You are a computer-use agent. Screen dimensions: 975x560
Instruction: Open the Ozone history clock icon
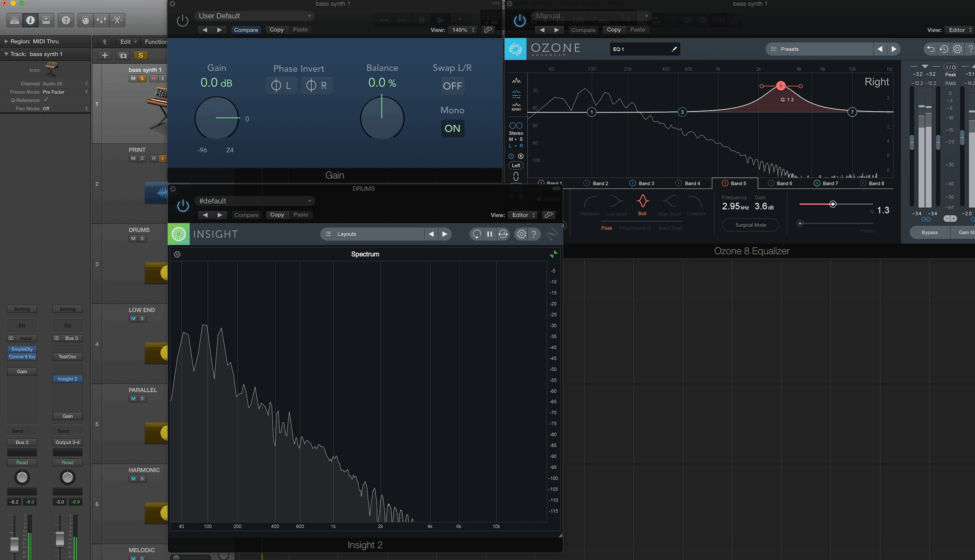pyautogui.click(x=944, y=49)
